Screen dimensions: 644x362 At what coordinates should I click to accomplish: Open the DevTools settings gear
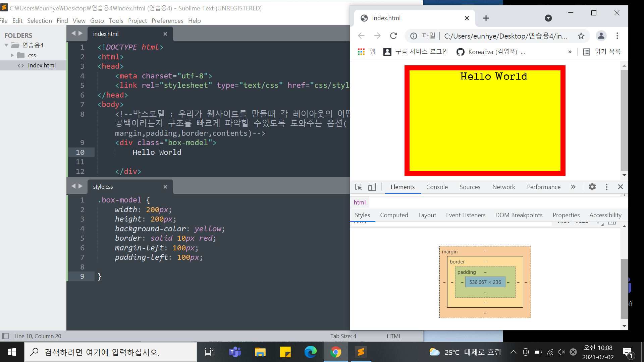(592, 187)
